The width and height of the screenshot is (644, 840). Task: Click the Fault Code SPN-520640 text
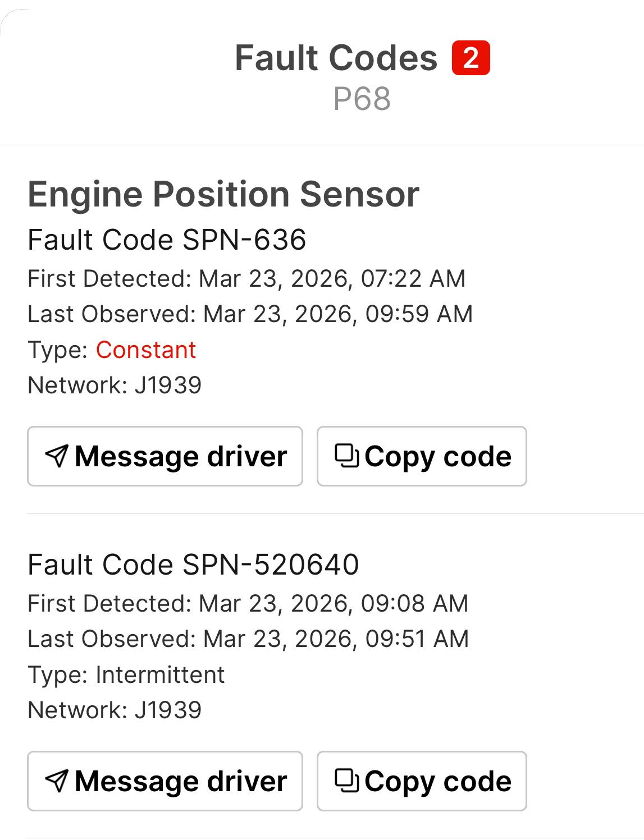click(x=193, y=564)
